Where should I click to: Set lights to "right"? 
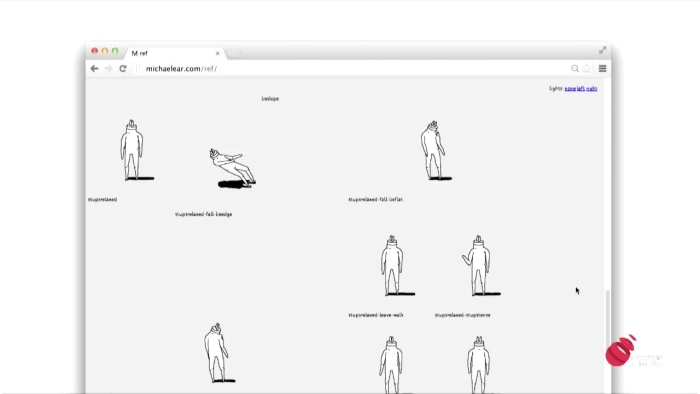point(592,89)
